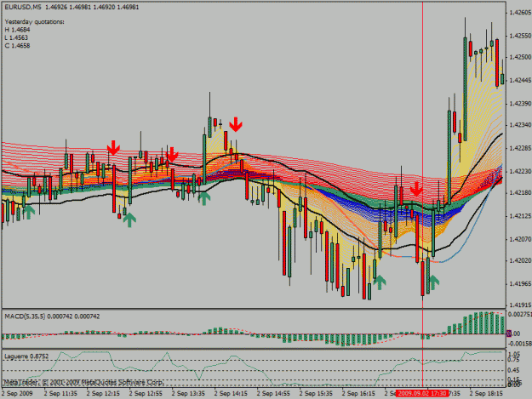Click the green buy arrow right of vertical red line

pos(434,282)
